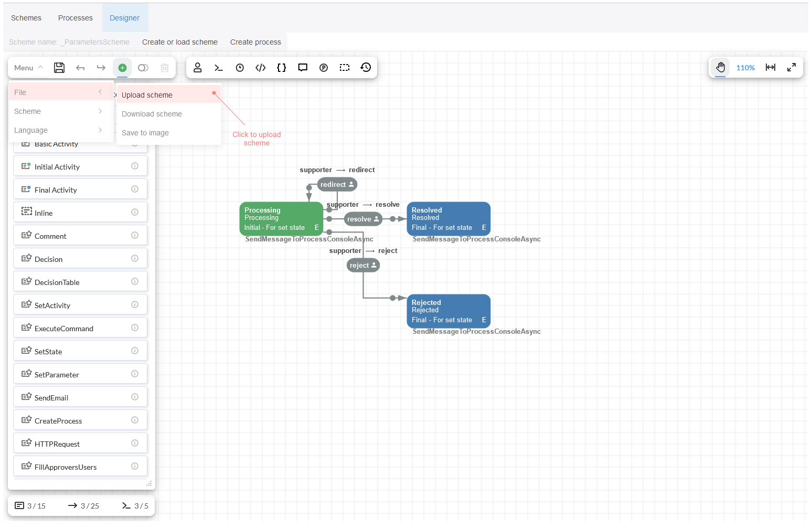Viewport: 812px width, 528px height.
Task: Click the resolve transition label
Action: coord(363,219)
